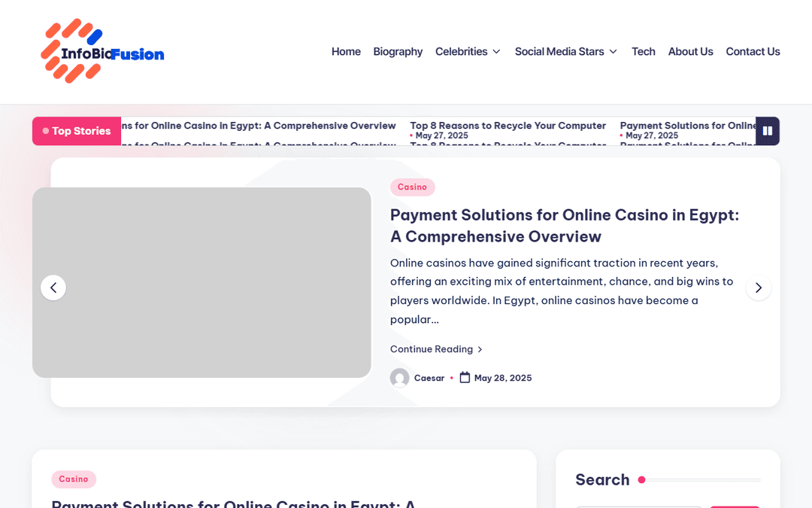Open the Home menu item
The height and width of the screenshot is (508, 812).
346,52
